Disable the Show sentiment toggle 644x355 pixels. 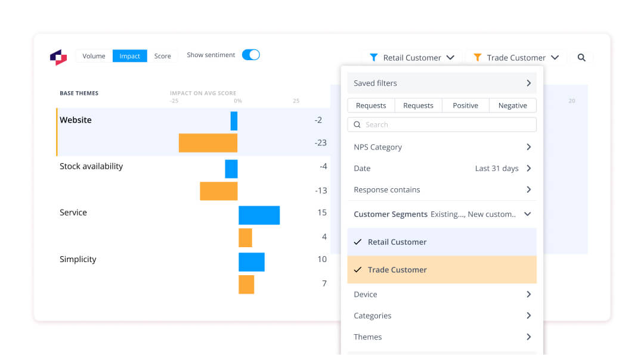pyautogui.click(x=251, y=54)
